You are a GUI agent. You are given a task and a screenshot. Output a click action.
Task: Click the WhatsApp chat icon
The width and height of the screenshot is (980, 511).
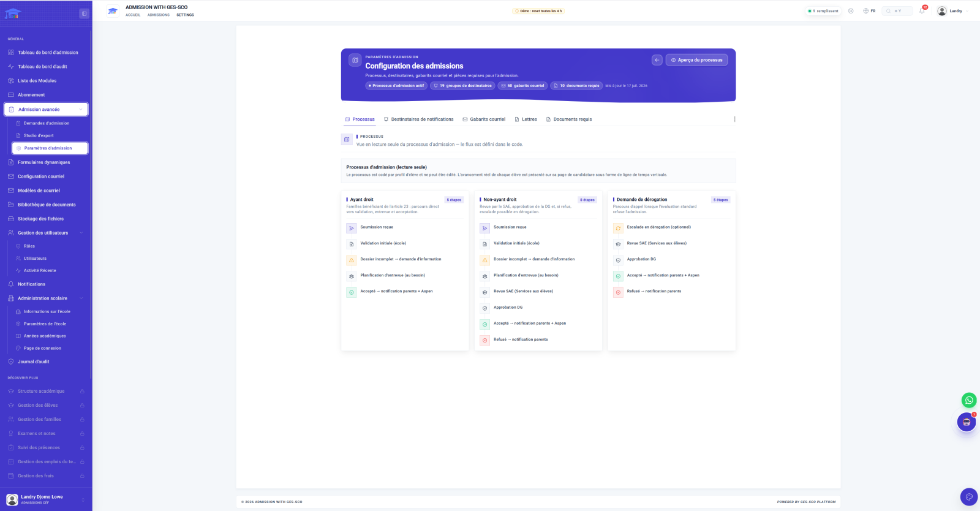point(969,400)
